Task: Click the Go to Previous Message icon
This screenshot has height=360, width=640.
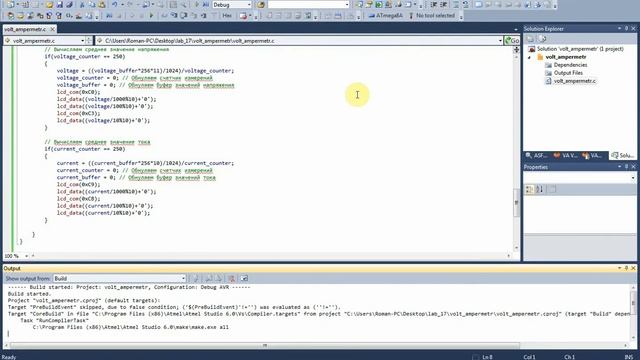Action: pos(209,278)
